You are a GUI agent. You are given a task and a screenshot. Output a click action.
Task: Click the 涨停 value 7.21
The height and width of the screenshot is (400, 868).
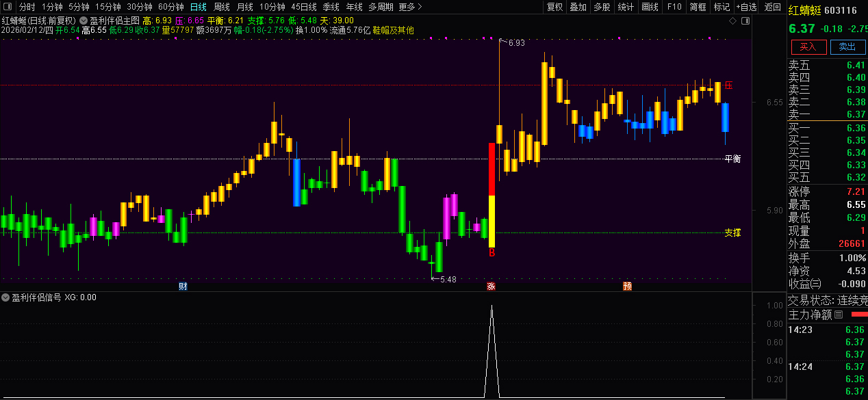click(856, 191)
